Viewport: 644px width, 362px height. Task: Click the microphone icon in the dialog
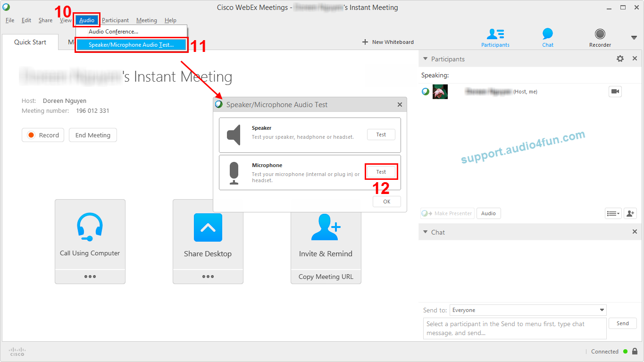click(234, 173)
